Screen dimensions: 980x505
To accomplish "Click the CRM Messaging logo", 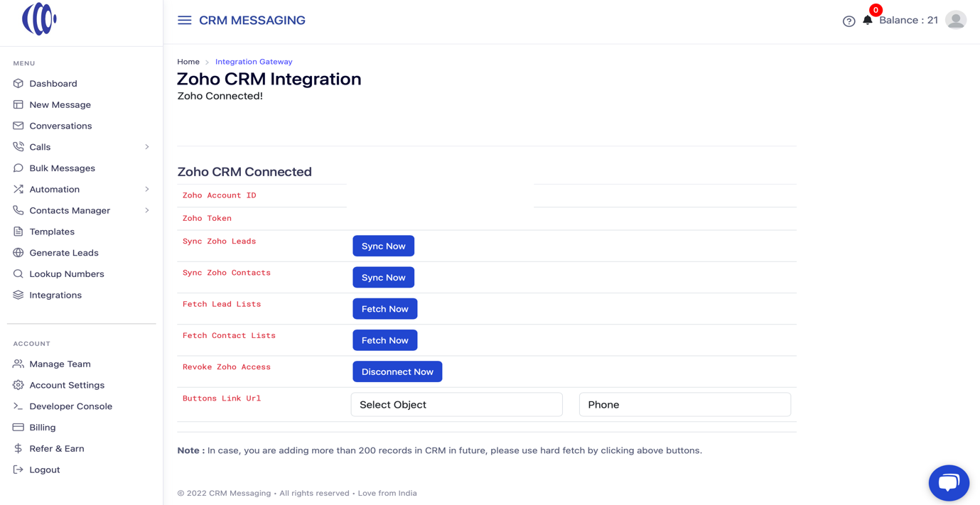I will 39,19.
